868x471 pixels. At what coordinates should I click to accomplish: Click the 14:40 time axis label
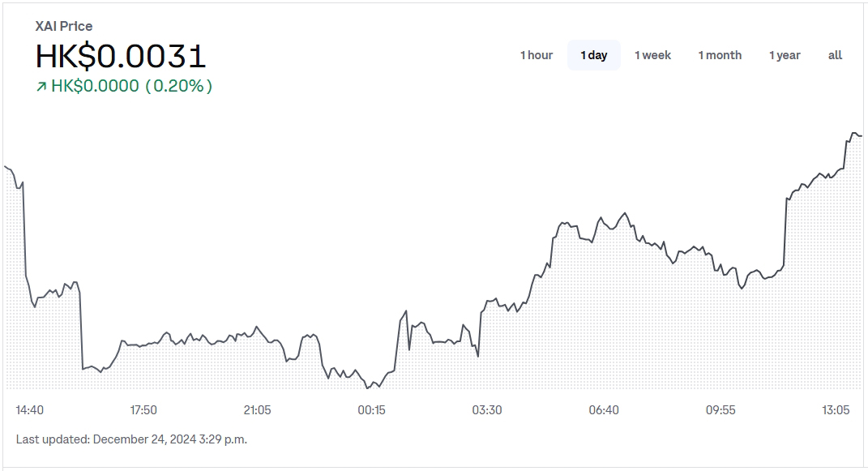pyautogui.click(x=30, y=410)
